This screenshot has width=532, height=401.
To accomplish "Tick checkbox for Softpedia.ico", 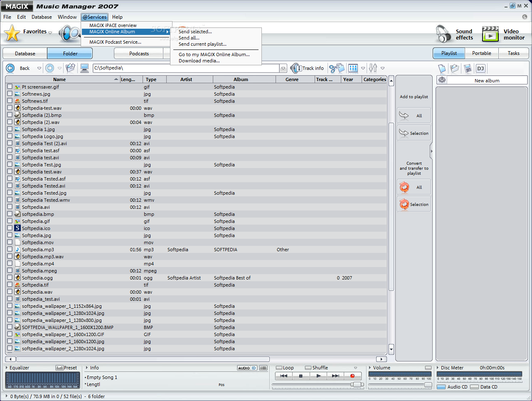I will [x=10, y=228].
